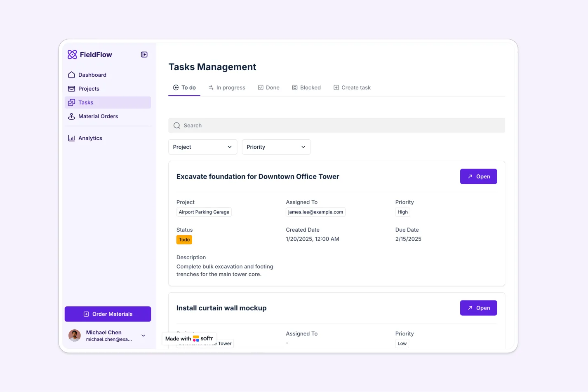The image size is (588, 392).
Task: Click into the Search field
Action: pos(336,126)
